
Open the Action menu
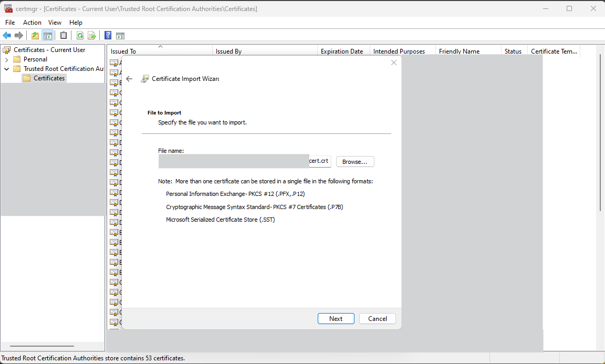(32, 23)
